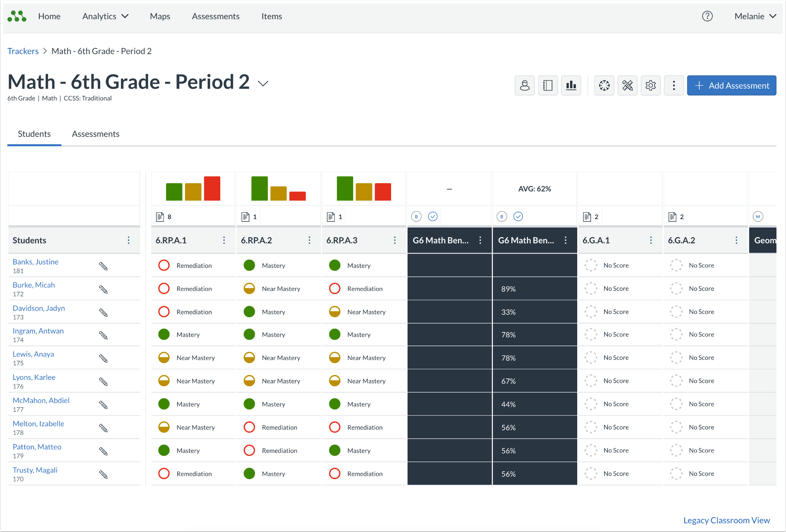Click Trusty, Magali No Score circle in 6.G.A.2
Image resolution: width=786 pixels, height=532 pixels.
pyautogui.click(x=676, y=474)
